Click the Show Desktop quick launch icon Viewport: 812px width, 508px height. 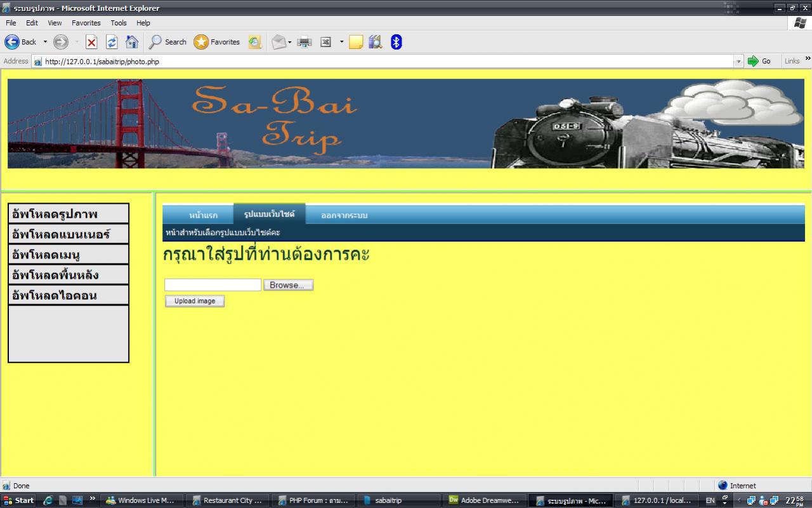[x=77, y=500]
